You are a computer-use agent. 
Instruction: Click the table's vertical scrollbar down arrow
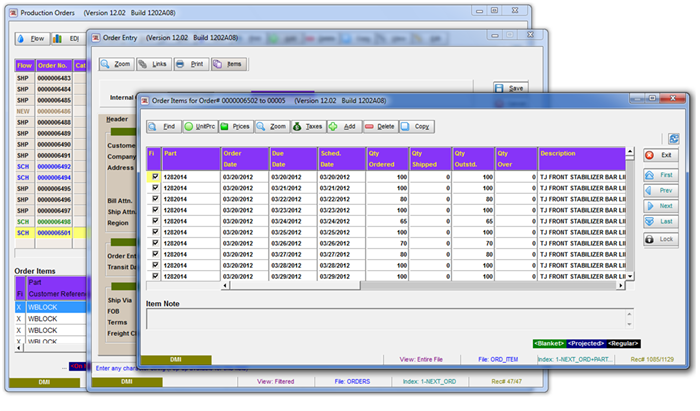point(630,277)
